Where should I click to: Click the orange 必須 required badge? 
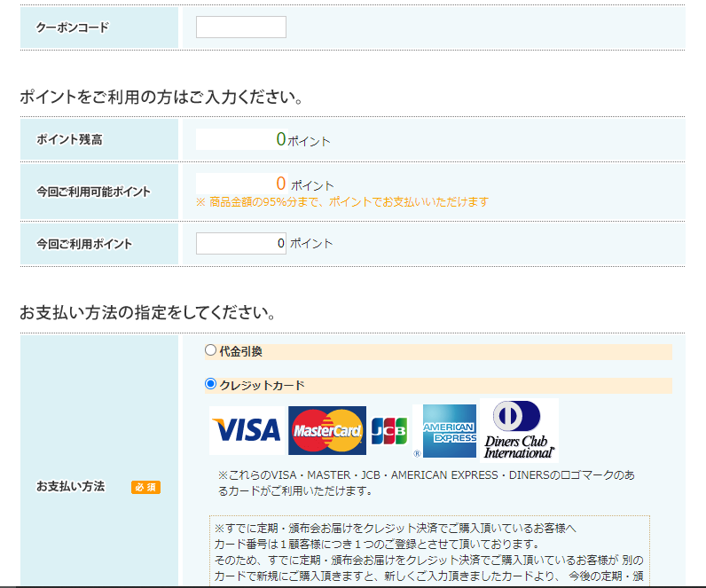coord(145,487)
